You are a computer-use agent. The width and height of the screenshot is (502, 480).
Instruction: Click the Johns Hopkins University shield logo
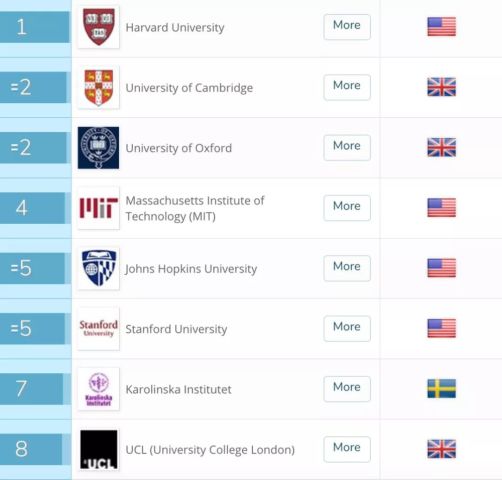pos(98,268)
